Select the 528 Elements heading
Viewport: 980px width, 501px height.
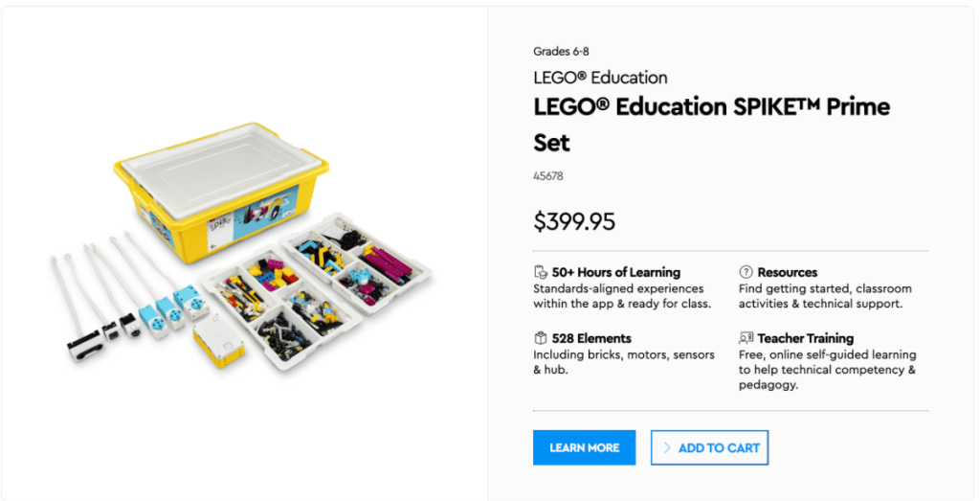[590, 338]
